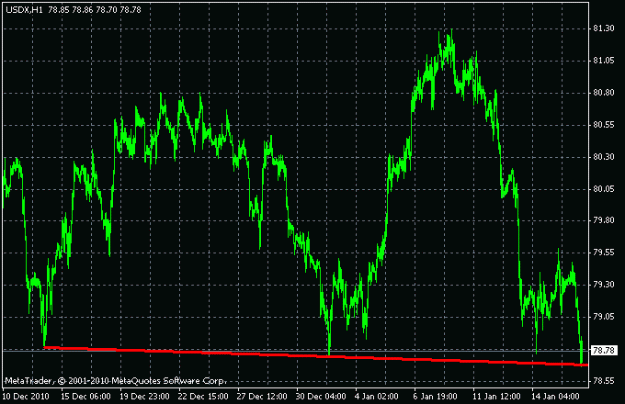Click the 22 Dec 15:00 time label
The width and height of the screenshot is (625, 404).
[x=203, y=396]
